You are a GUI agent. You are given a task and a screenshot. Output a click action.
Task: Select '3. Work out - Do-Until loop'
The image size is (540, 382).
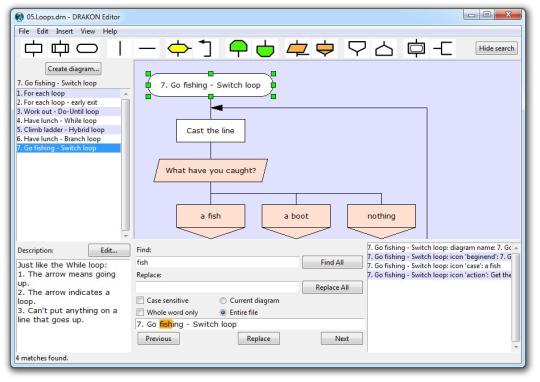(68, 112)
